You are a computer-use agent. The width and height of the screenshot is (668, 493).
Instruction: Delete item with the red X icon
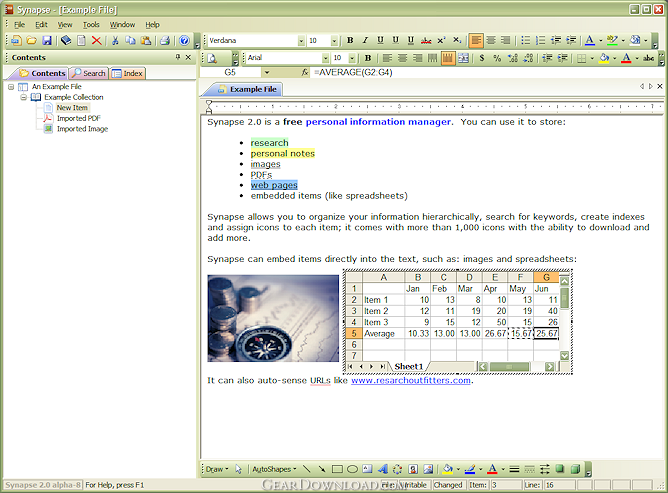[97, 40]
